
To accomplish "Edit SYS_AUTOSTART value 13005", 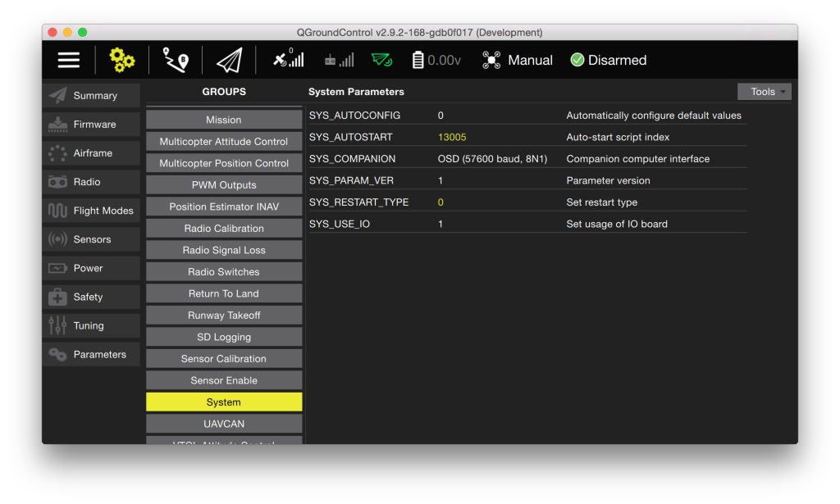I will [x=452, y=138].
